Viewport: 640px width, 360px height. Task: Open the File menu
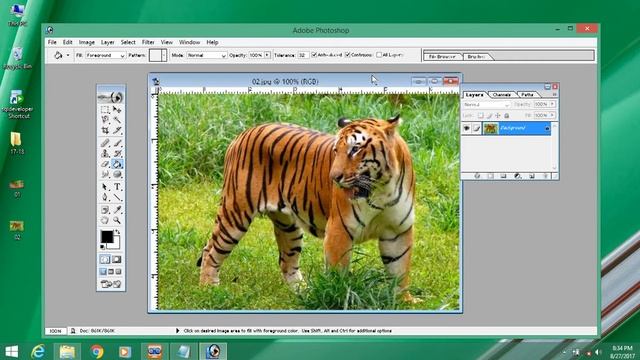pyautogui.click(x=52, y=42)
